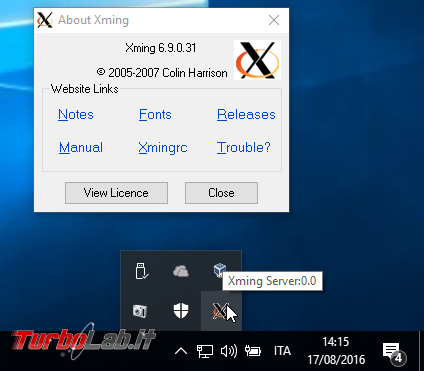Open the volume speaker taskbar icon
The height and width of the screenshot is (371, 424).
point(229,351)
